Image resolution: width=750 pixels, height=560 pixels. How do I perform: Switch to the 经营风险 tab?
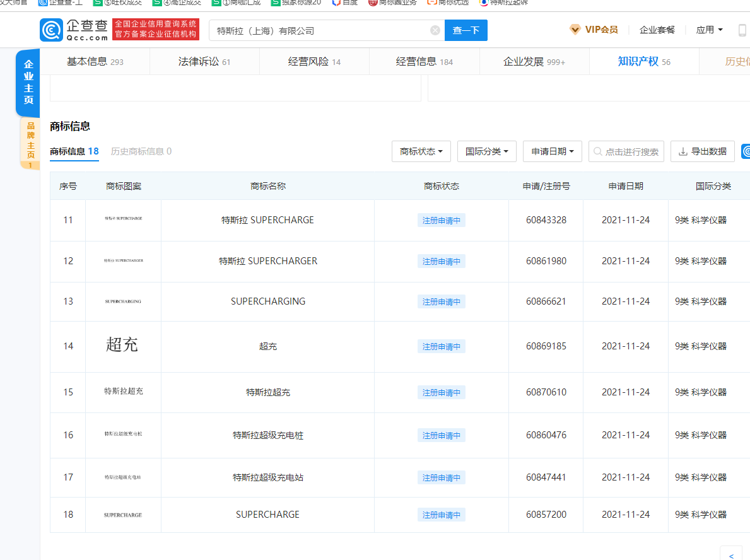click(x=314, y=62)
